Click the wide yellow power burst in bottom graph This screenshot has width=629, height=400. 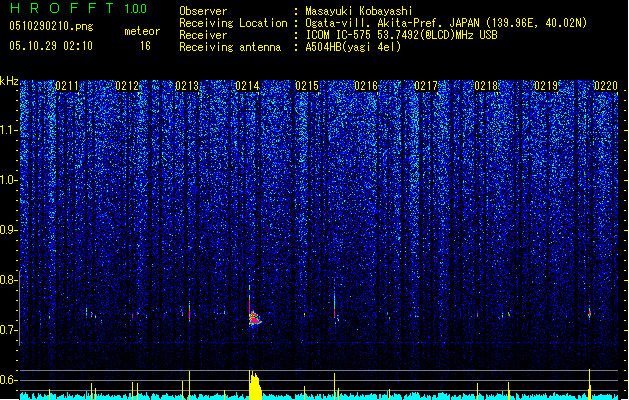254,385
